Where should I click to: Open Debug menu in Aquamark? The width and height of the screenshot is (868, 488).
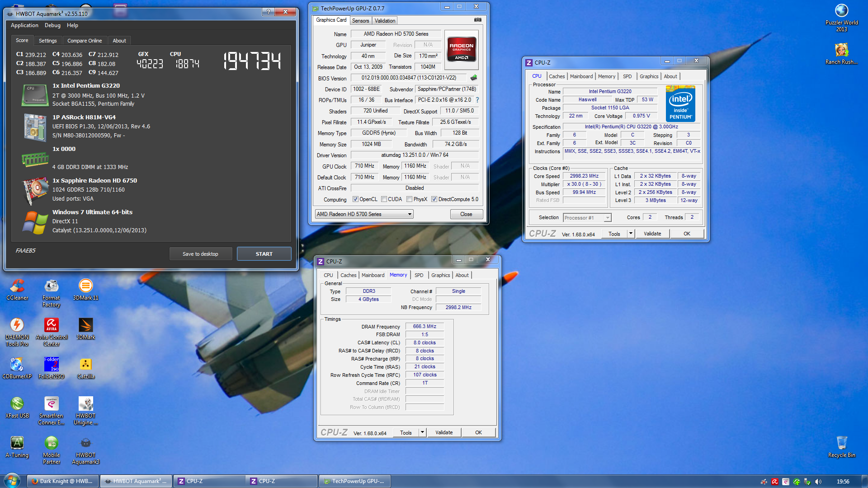(52, 25)
